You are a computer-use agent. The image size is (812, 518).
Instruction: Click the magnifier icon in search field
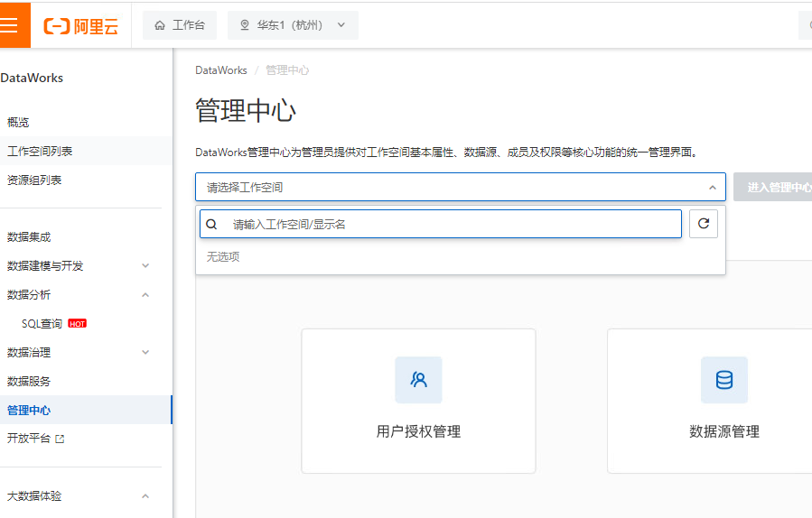211,224
